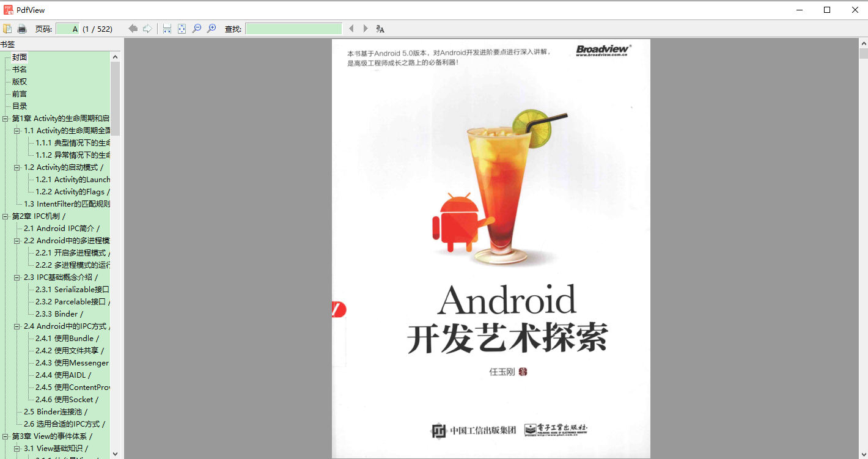Open bookmark 2.2.2 多进程模式的运行
This screenshot has width=868, height=459.
tap(73, 265)
